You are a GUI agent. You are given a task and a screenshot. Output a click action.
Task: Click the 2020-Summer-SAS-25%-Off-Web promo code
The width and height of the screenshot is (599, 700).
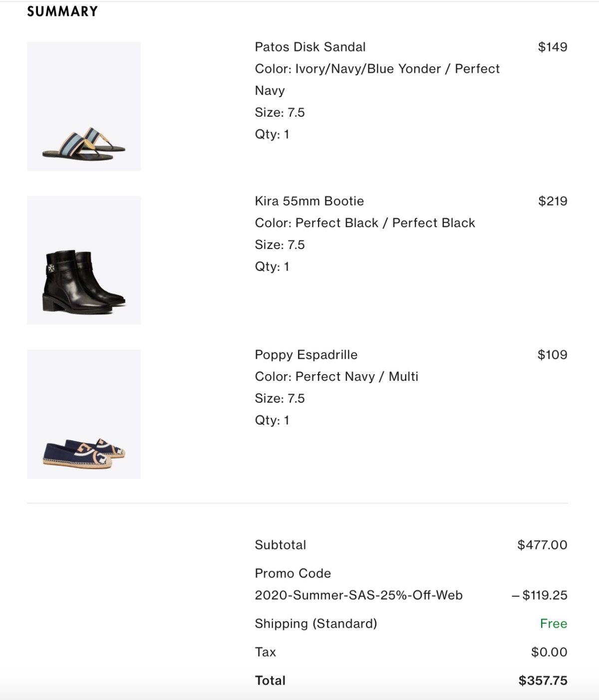point(358,595)
